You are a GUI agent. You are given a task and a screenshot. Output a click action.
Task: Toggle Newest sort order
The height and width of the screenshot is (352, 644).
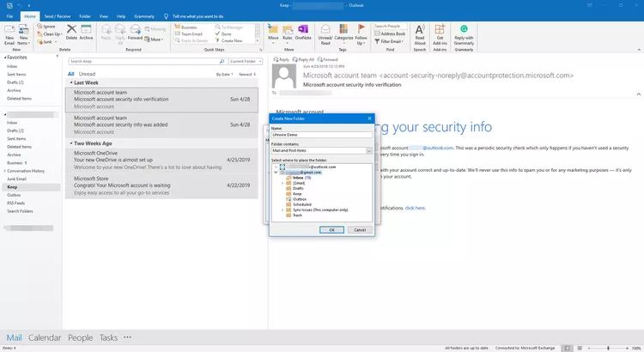pyautogui.click(x=247, y=75)
